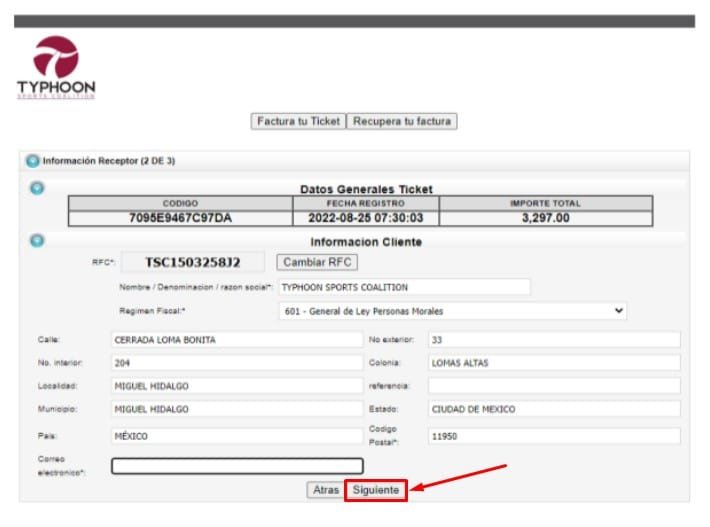This screenshot has height=527, width=710.
Task: Click the Siguiente button
Action: click(x=376, y=490)
